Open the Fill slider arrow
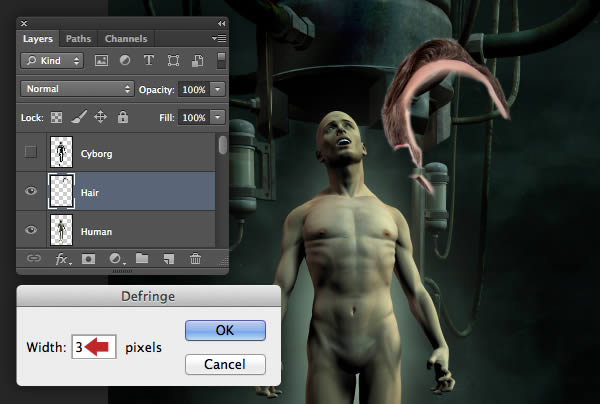This screenshot has height=404, width=600. click(x=218, y=117)
